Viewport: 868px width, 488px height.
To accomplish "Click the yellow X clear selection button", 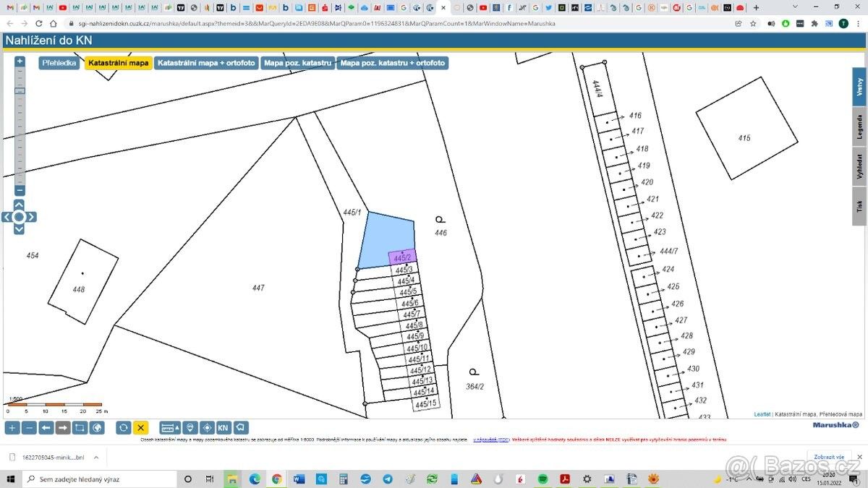I will click(140, 428).
